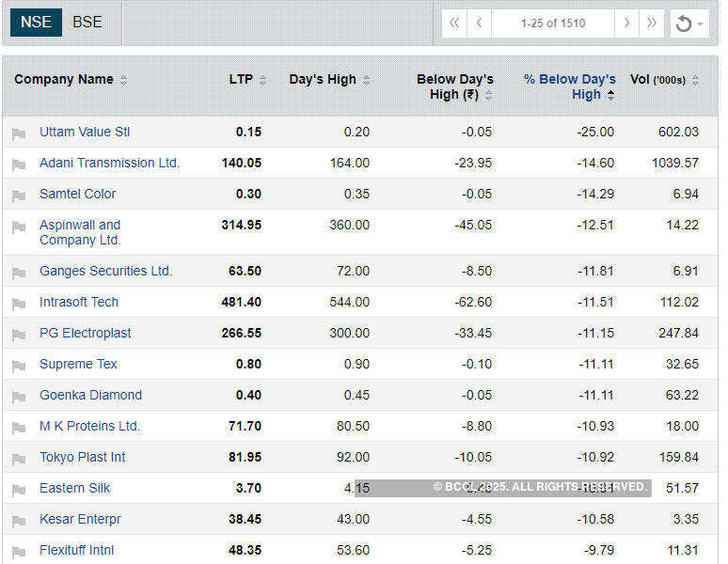Click Day's High value 360.00
Viewport: 728px width, 564px height.
coord(350,225)
